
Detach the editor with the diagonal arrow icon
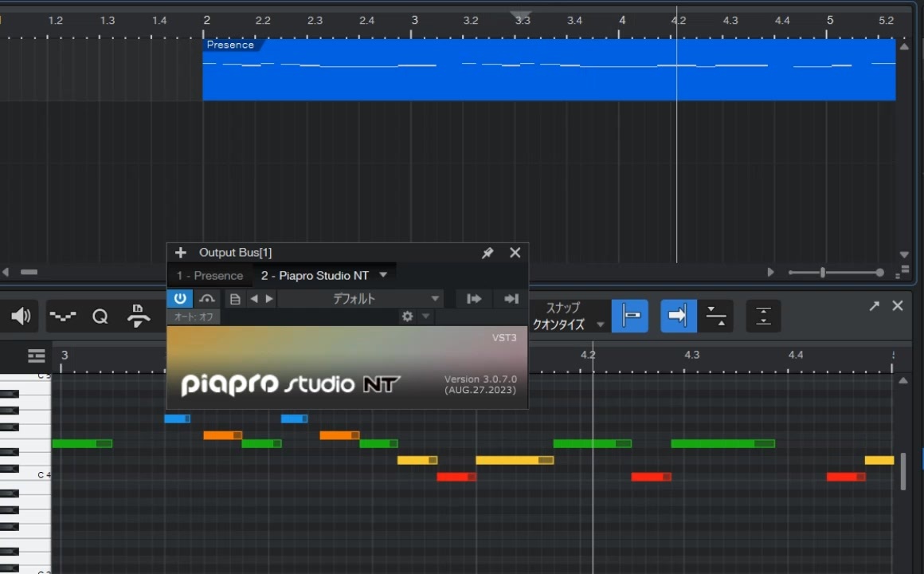point(874,305)
